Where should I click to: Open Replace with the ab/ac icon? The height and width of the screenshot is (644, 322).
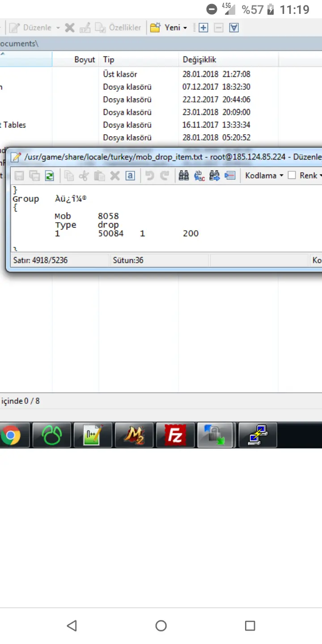tap(199, 176)
